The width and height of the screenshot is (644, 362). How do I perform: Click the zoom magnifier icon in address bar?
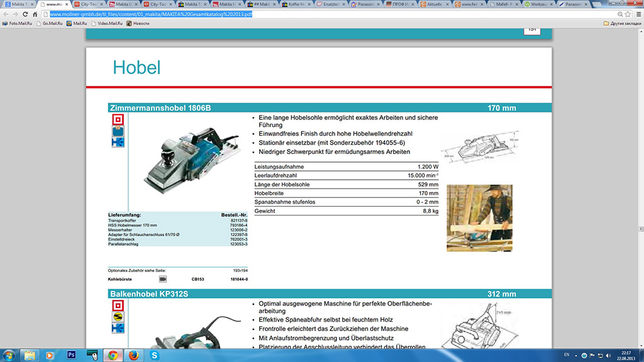[x=620, y=14]
